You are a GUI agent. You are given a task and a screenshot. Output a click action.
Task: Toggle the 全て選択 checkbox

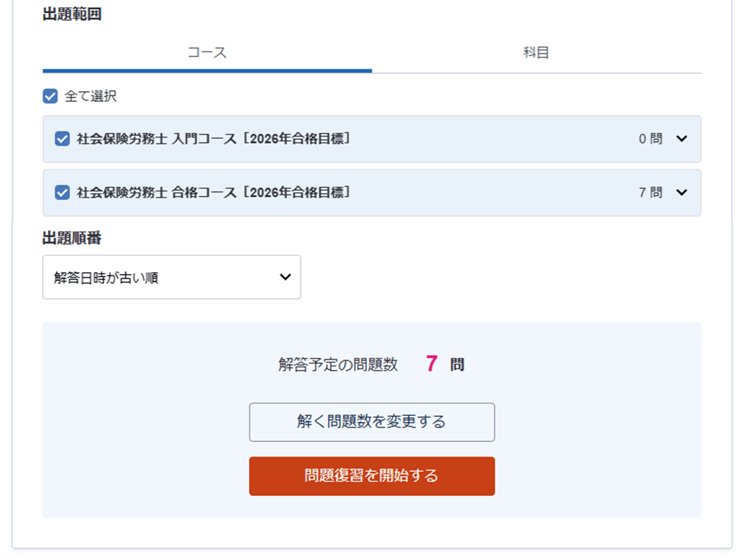click(51, 97)
